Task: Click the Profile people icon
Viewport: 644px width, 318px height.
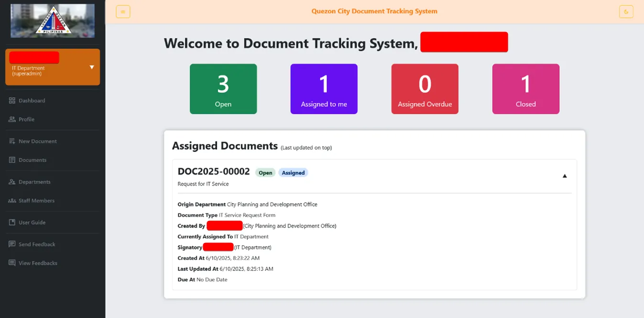Action: click(x=12, y=119)
